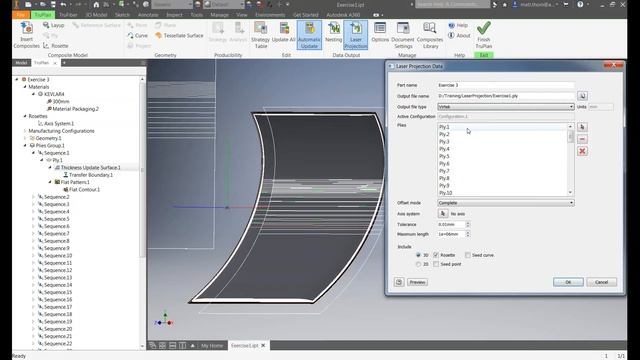640x360 pixels.
Task: Click the remove ply minus icon
Action: (582, 139)
